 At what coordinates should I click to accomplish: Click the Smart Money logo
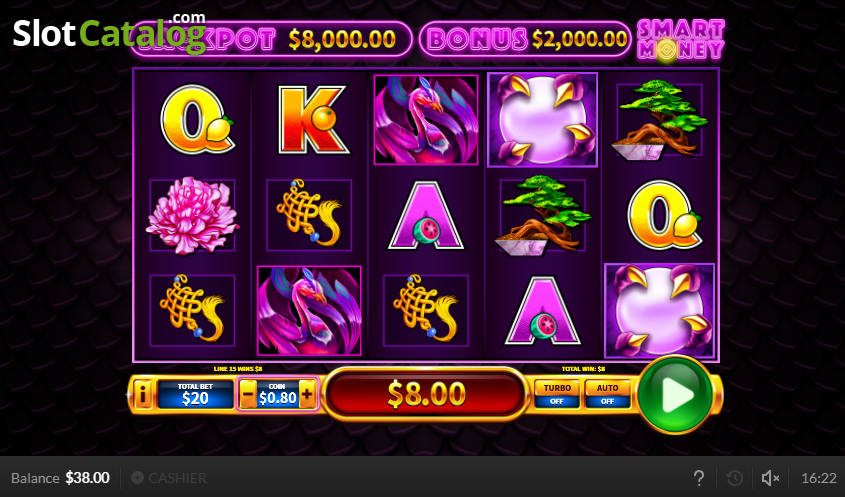click(681, 39)
